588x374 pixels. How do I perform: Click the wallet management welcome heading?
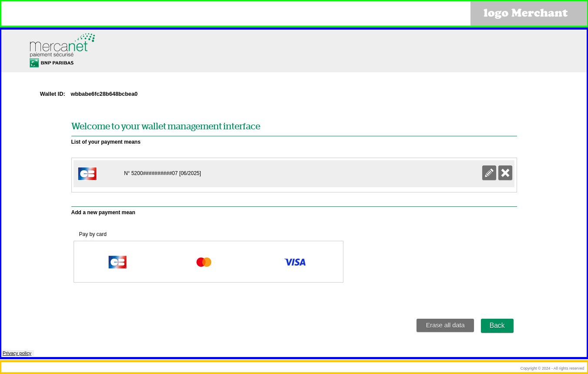[166, 126]
